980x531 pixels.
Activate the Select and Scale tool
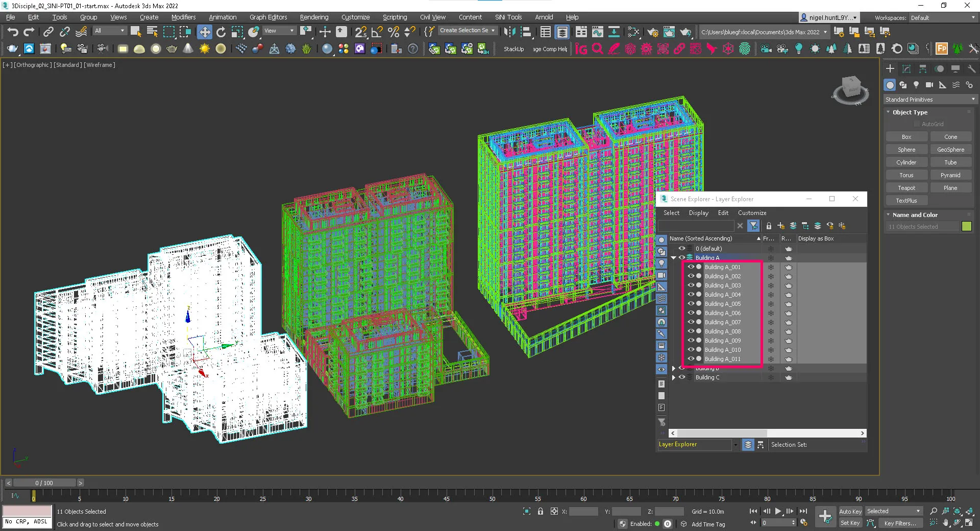pos(237,32)
